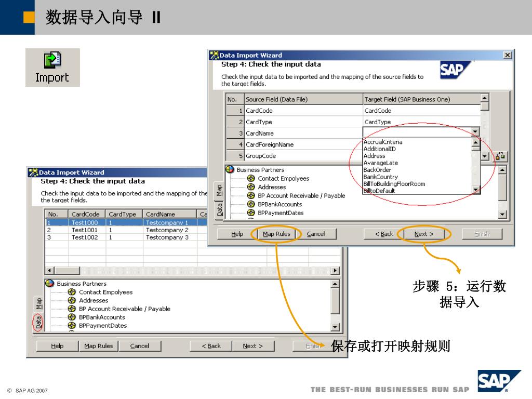Switch to Data tab in back wizard
Image resolution: width=532 pixels, height=399 pixels.
coord(37,323)
